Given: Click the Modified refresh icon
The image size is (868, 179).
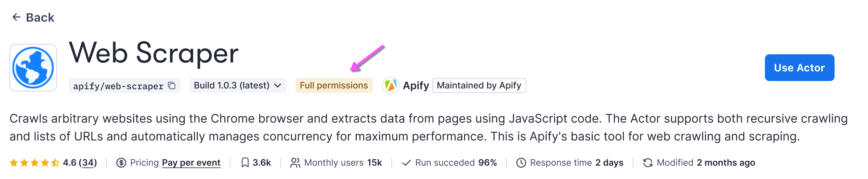Looking at the screenshot, I should (648, 163).
